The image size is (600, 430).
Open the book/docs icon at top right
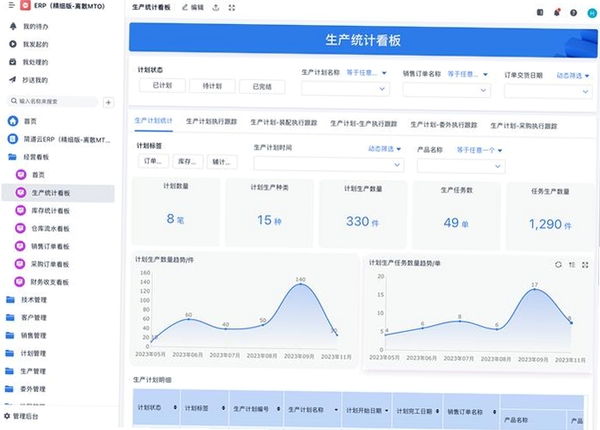click(540, 12)
